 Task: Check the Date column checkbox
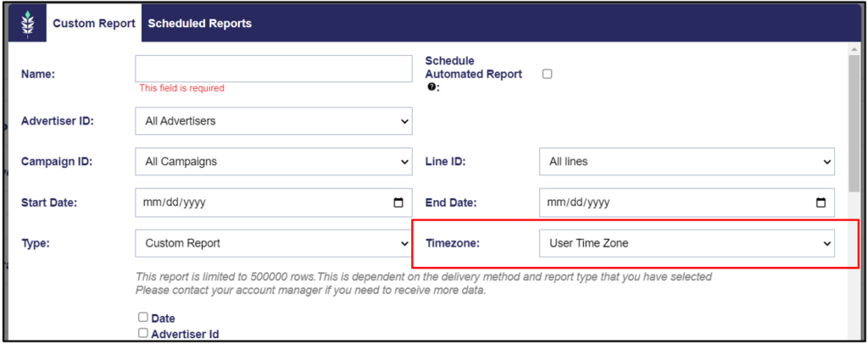(x=142, y=318)
